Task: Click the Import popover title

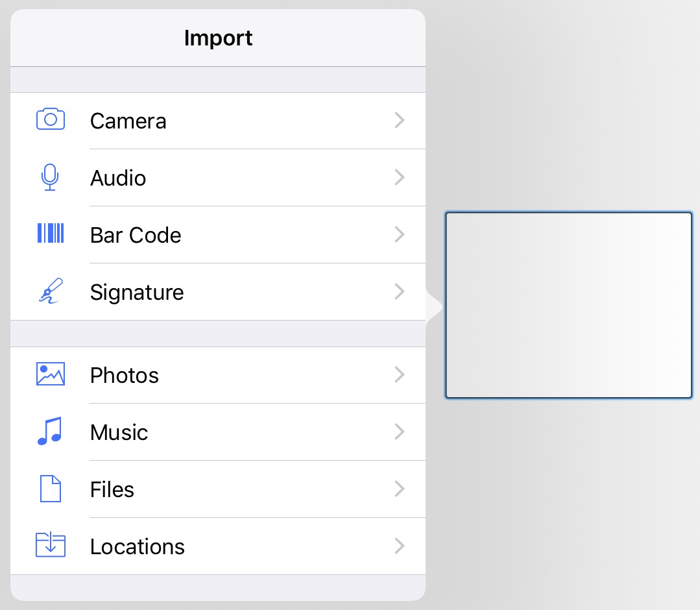Action: point(218,38)
